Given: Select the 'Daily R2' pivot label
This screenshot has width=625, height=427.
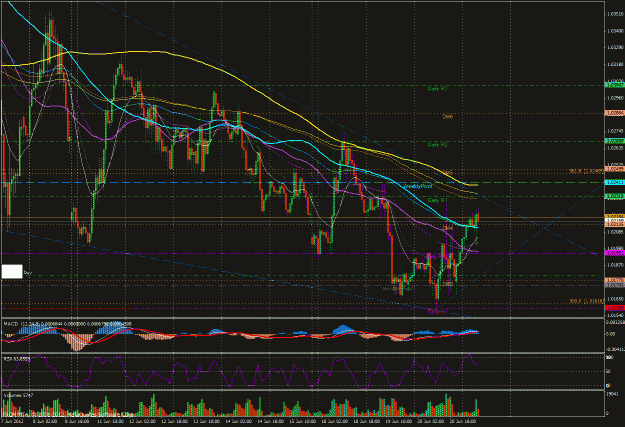Looking at the screenshot, I should click(437, 145).
